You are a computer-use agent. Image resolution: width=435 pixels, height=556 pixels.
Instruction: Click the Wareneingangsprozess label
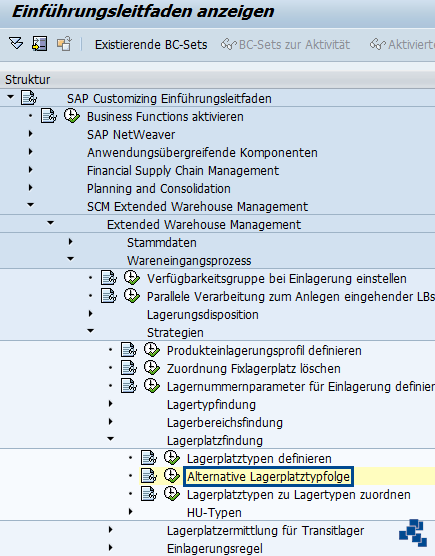point(189,261)
